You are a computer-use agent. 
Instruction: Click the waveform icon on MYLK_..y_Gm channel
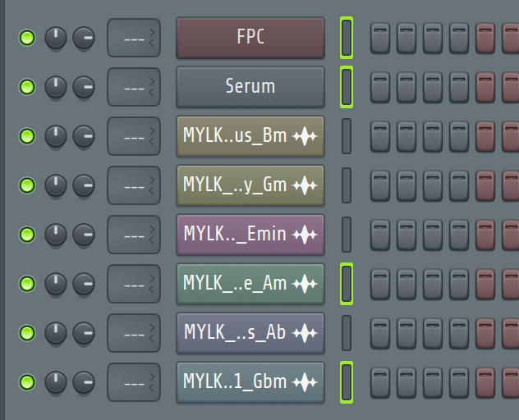tap(305, 185)
